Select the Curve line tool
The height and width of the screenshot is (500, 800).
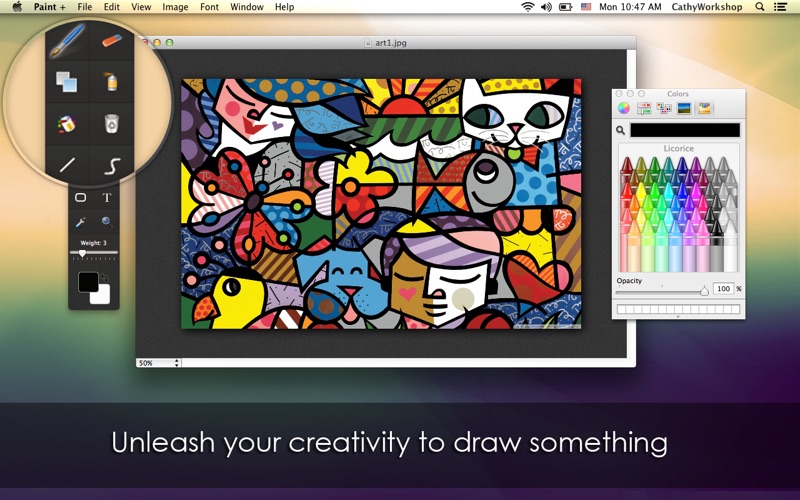[112, 166]
